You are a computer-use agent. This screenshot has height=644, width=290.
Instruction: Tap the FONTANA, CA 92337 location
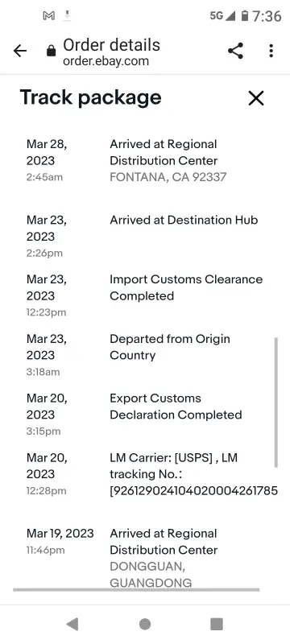(x=168, y=177)
